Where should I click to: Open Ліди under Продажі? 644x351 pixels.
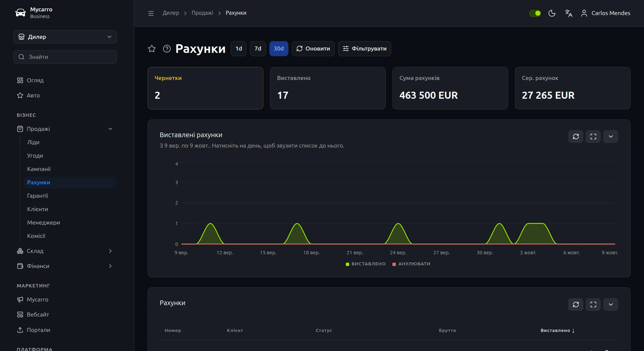click(33, 142)
